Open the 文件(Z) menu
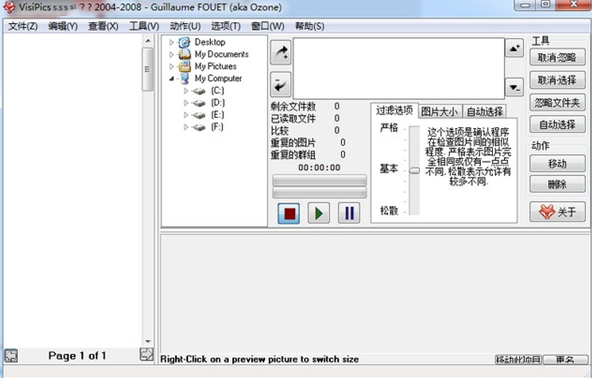Screen dimensions: 592x378 point(23,26)
